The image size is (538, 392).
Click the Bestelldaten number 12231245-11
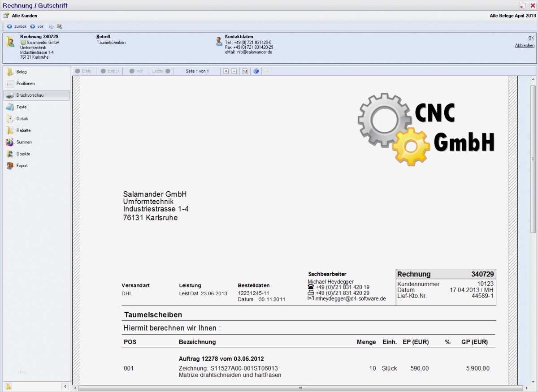(254, 293)
